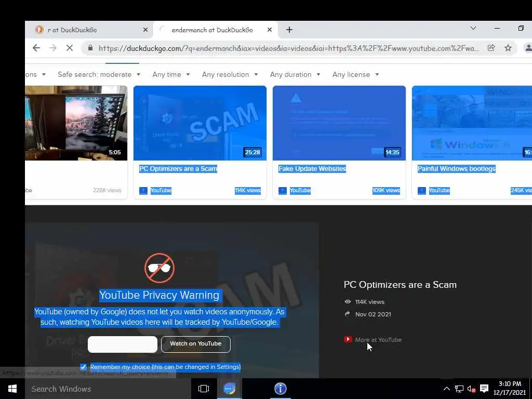Screen dimensions: 532x399
Task: Open the video thumbnail with 5:05 duration
Action: point(76,123)
